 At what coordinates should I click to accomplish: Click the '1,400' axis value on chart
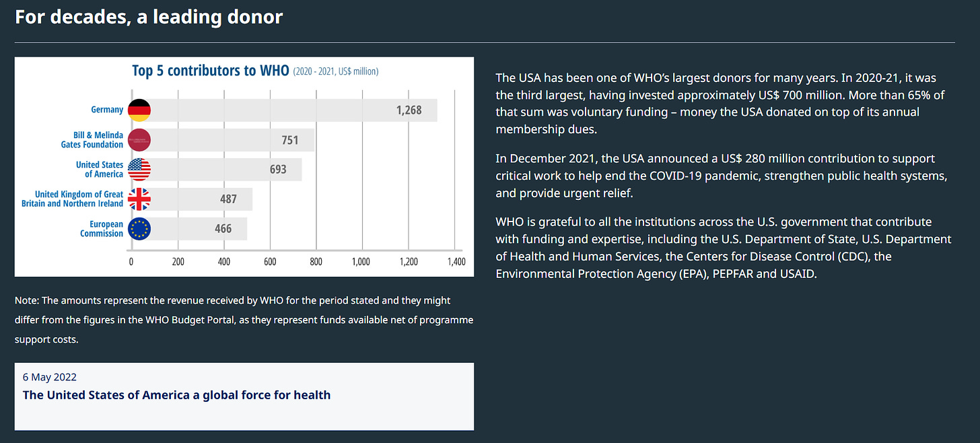[456, 263]
